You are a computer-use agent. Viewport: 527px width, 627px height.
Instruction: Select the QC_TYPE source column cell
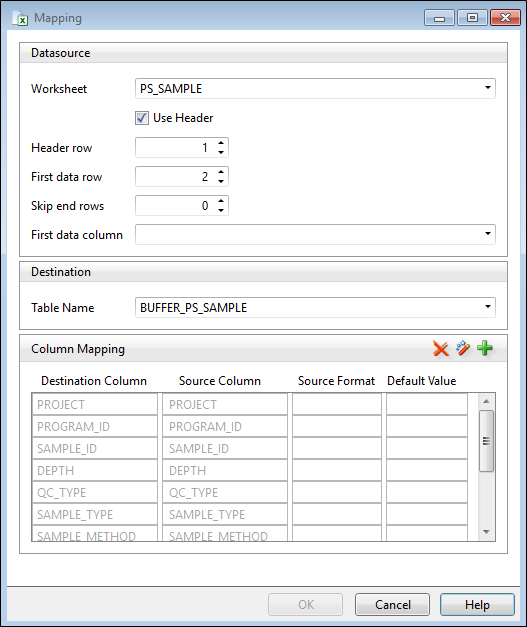point(225,493)
